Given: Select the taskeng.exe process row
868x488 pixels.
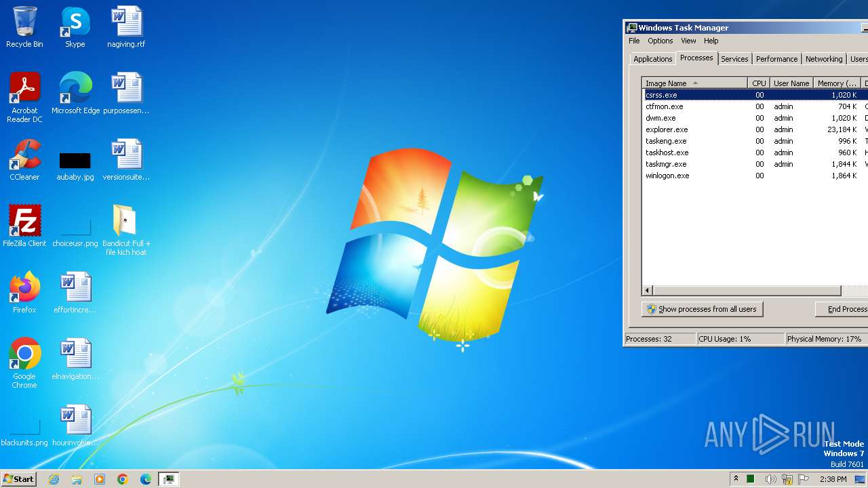Looking at the screenshot, I should click(755, 141).
